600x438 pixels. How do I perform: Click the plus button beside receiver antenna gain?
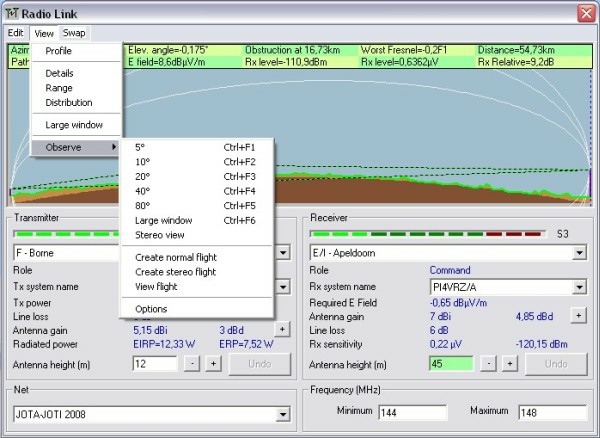click(577, 315)
